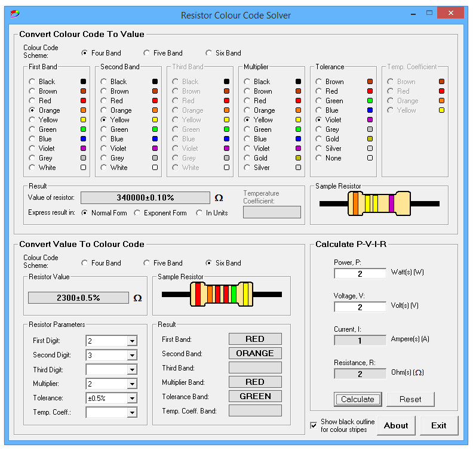
Task: Select Exponent Form result option
Action: pos(160,213)
